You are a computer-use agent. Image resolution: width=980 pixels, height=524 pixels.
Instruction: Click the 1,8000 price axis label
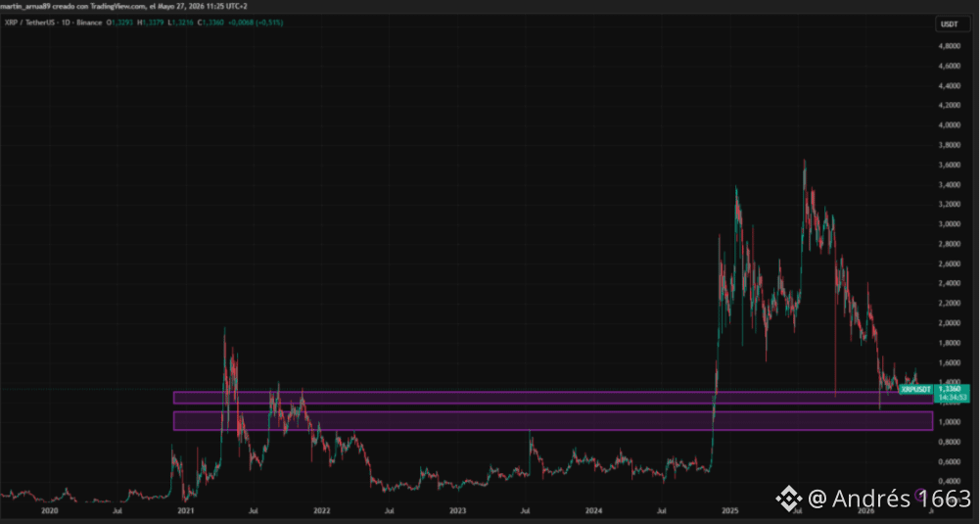950,343
